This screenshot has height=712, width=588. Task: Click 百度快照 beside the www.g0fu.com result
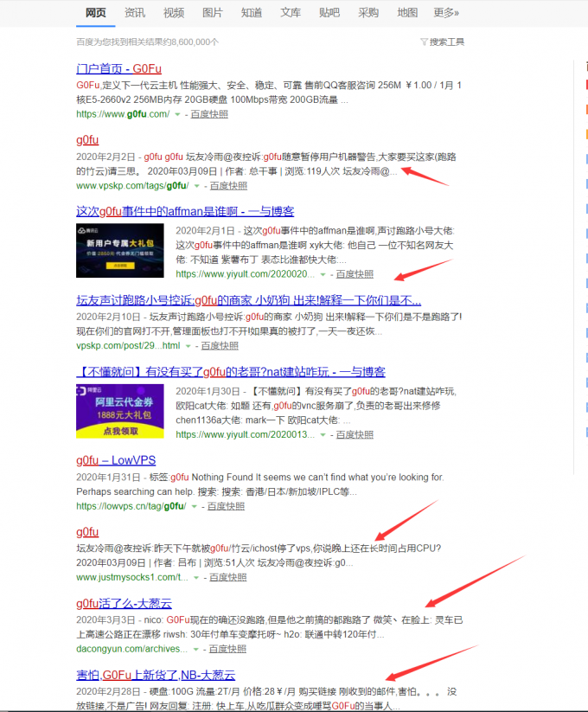209,114
